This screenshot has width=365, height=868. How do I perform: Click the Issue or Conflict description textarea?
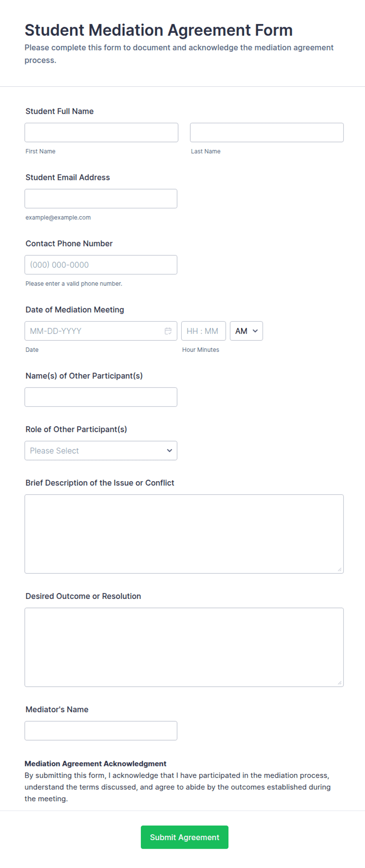pyautogui.click(x=184, y=534)
